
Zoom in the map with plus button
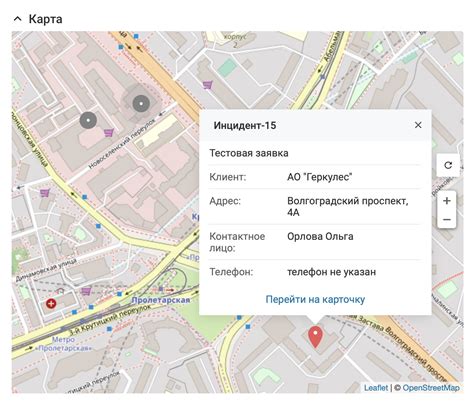click(447, 201)
